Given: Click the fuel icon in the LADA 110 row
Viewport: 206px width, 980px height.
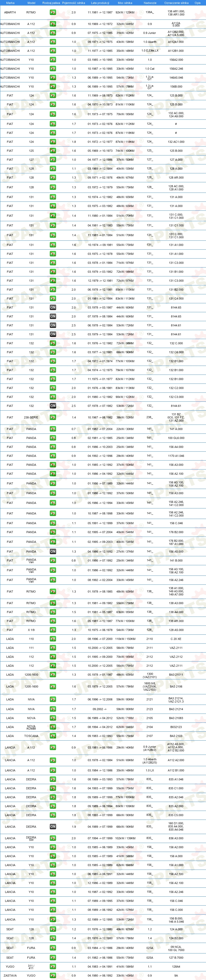Looking at the screenshot, I should coord(52,639).
